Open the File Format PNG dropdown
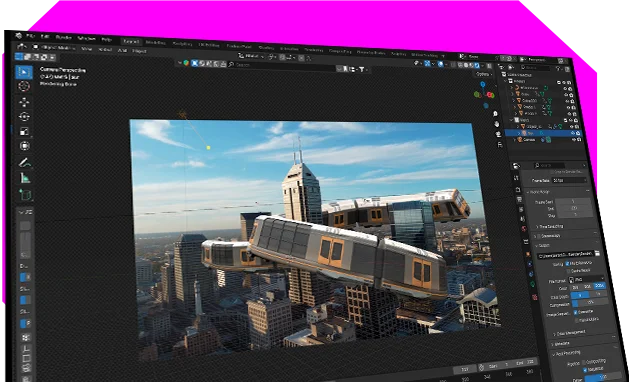Viewport: 629px width, 382px height. point(586,279)
